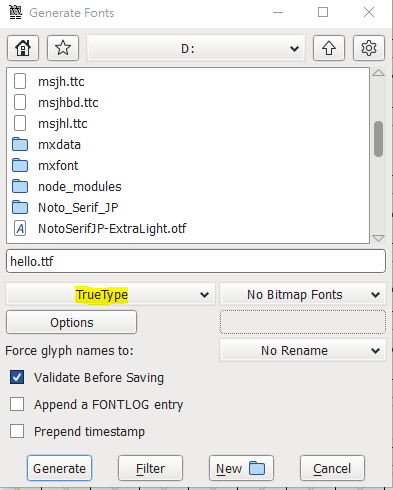This screenshot has width=393, height=490.
Task: Enable Append a FONTLOG entry
Action: pos(17,404)
